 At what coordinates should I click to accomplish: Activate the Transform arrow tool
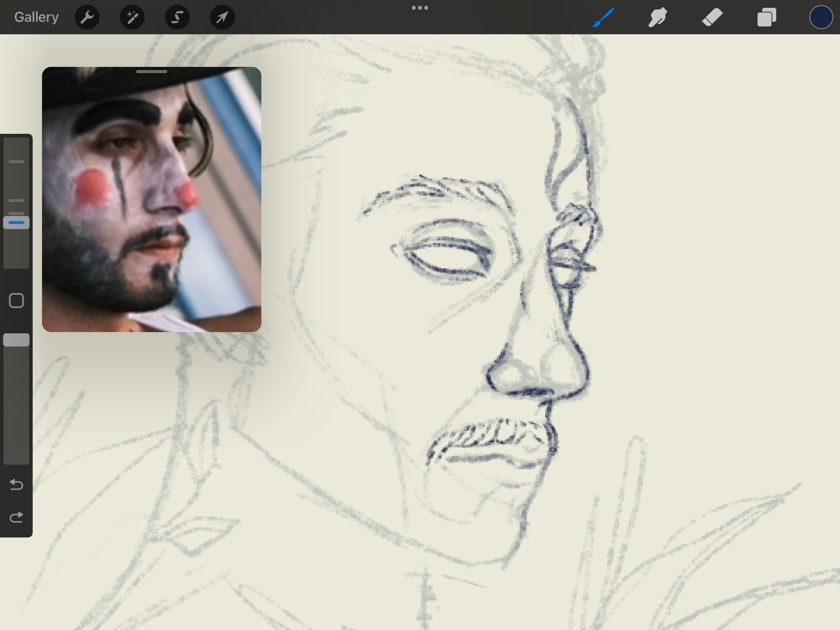tap(222, 17)
